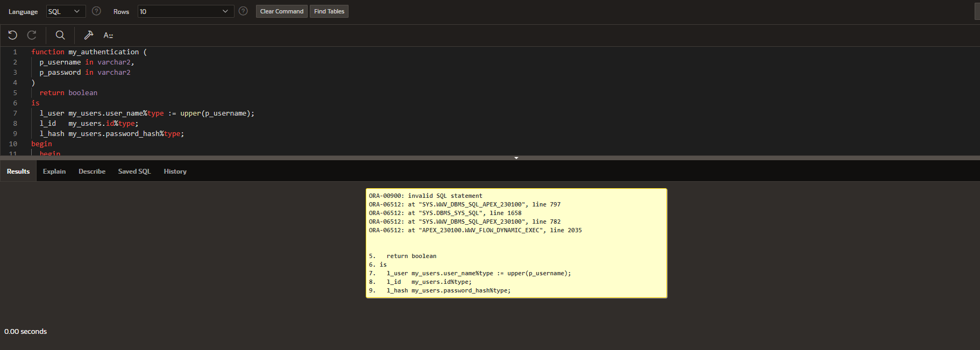
Task: Click editor line 9 declaring l_hash
Action: point(112,134)
